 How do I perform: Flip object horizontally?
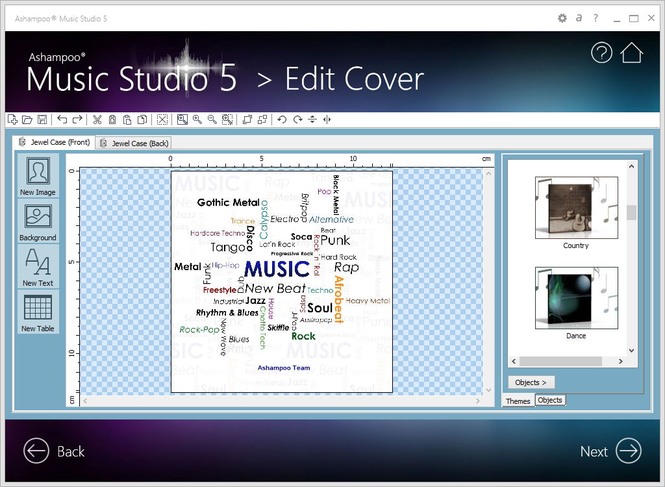point(327,120)
